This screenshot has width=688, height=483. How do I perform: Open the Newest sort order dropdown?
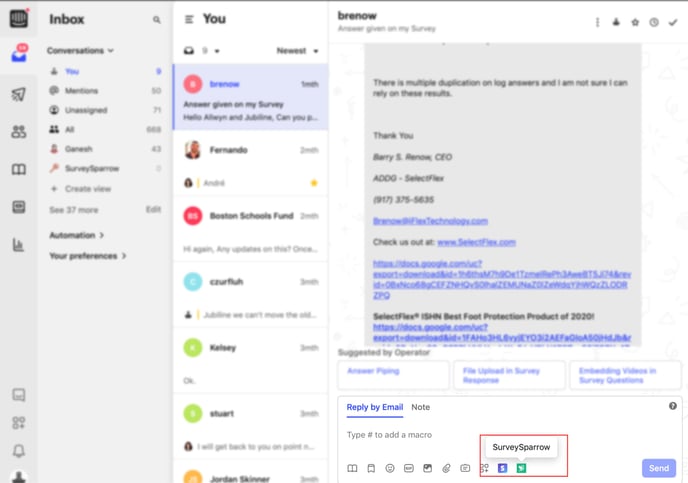click(x=297, y=51)
